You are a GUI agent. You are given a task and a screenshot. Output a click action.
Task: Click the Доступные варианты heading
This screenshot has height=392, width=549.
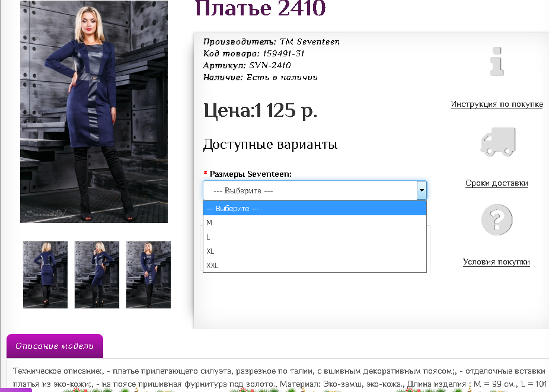270,144
